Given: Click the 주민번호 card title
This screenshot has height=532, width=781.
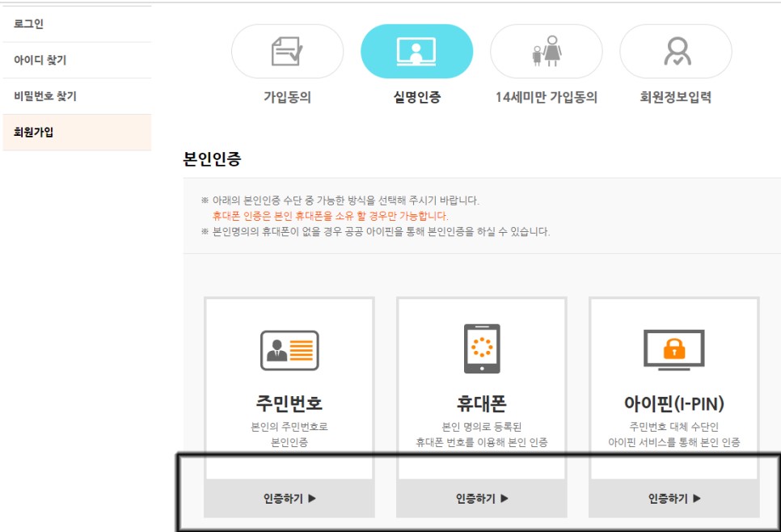Looking at the screenshot, I should click(x=289, y=403).
